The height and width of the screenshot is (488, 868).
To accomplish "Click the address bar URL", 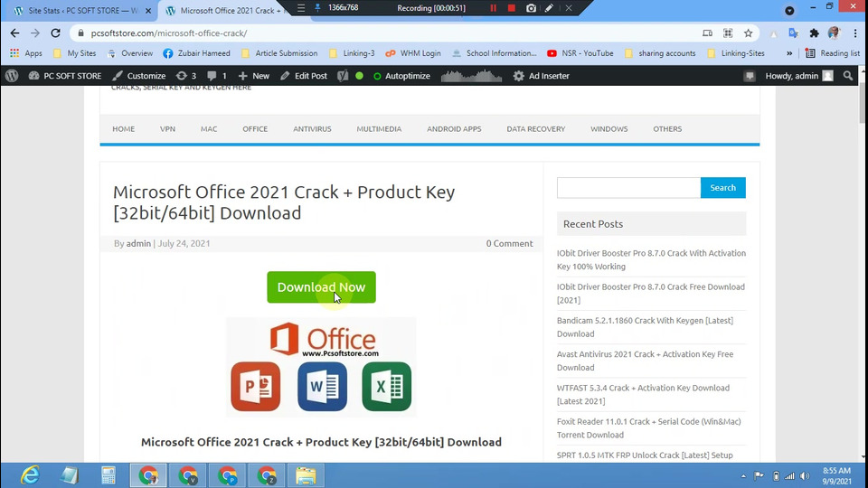I will pos(169,33).
